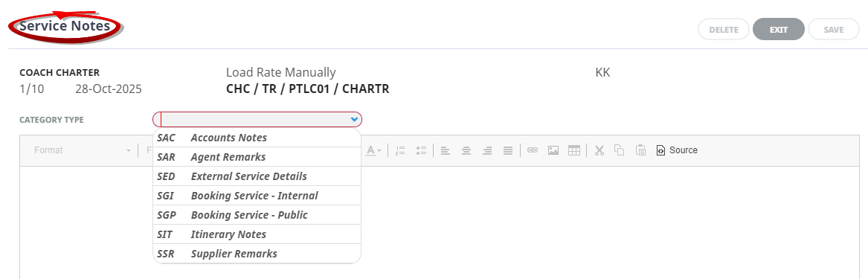Screen dimensions: 868x279
Task: Switch editor to Source view
Action: 677,150
